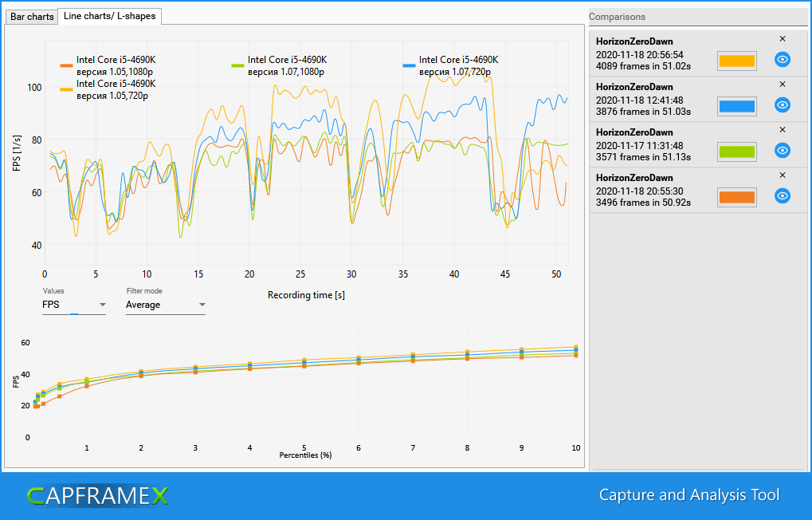Toggle visibility of the 20:55:30 recording
The width and height of the screenshot is (812, 520).
pyautogui.click(x=782, y=196)
